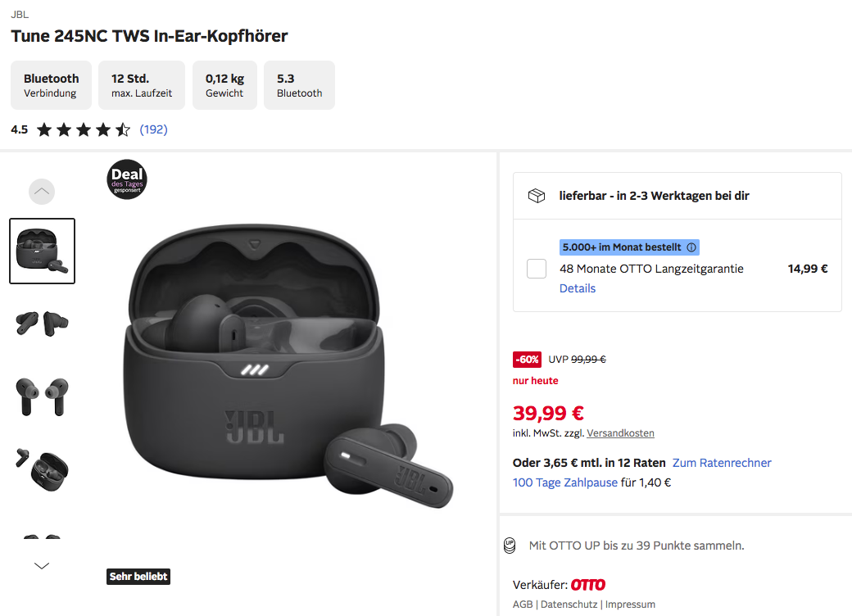Open the 'Zum Ratenrechner' link
Screen dimensions: 852x616
[722, 463]
